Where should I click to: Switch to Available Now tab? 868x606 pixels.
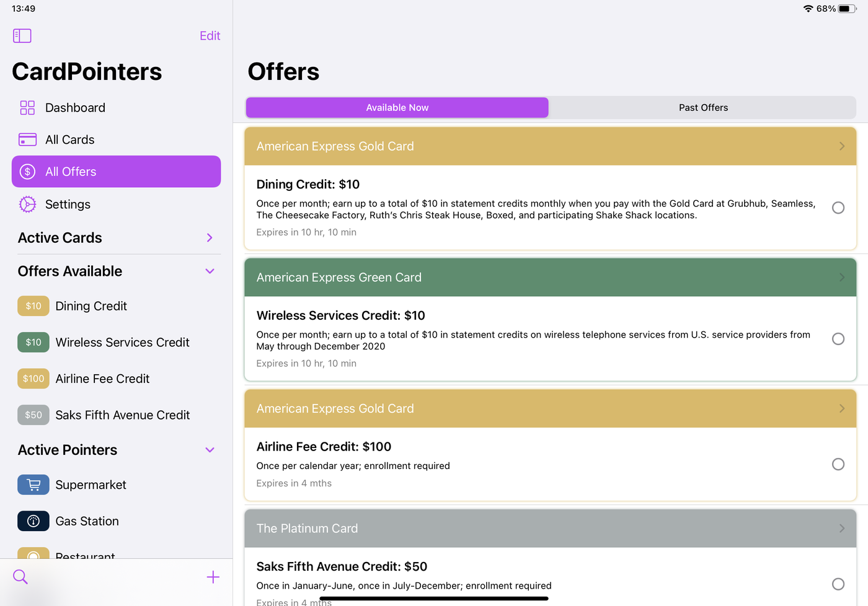(x=397, y=108)
